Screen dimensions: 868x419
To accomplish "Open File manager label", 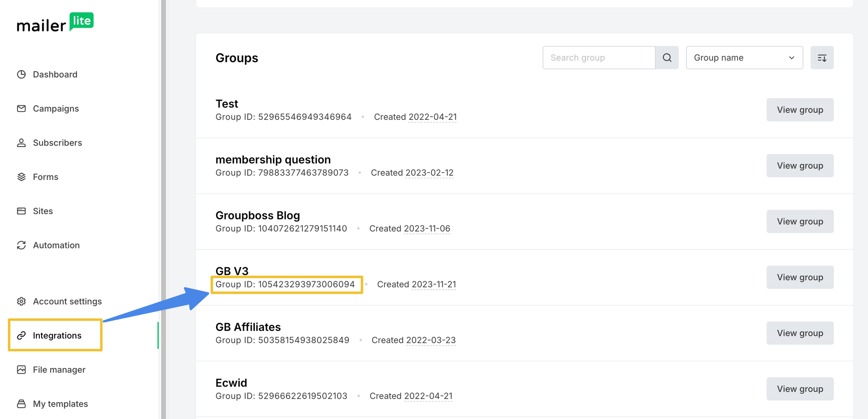I will 59,370.
